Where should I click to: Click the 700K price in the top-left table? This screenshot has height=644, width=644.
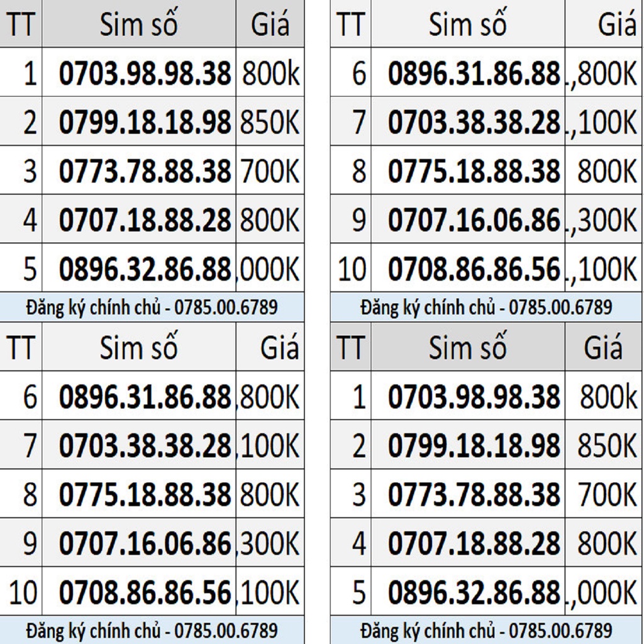(x=270, y=171)
